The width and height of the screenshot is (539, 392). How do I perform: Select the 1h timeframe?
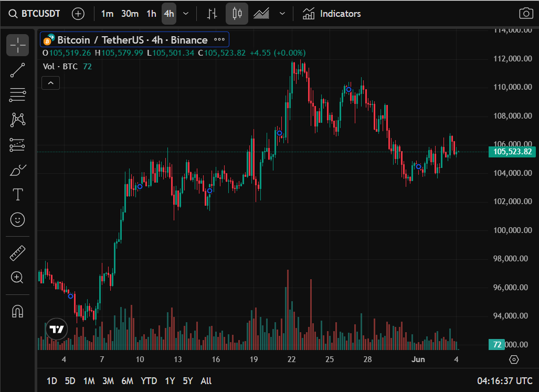coord(151,14)
